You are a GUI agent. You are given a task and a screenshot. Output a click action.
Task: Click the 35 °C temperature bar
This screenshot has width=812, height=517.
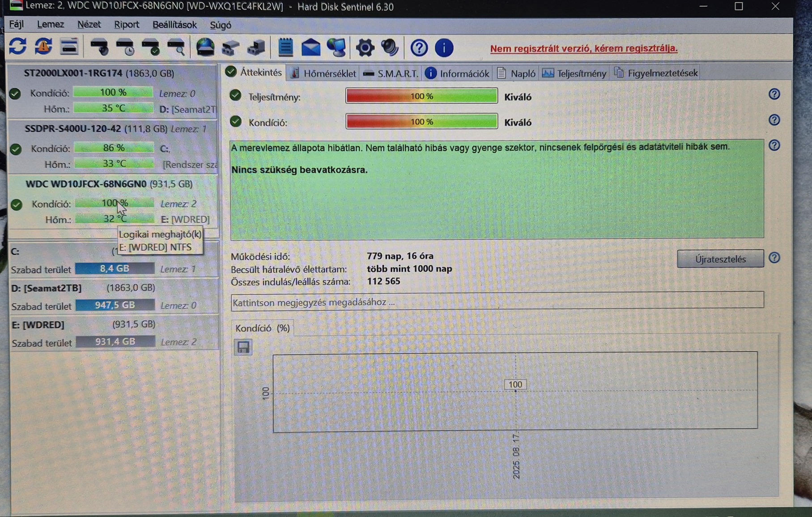(x=113, y=108)
